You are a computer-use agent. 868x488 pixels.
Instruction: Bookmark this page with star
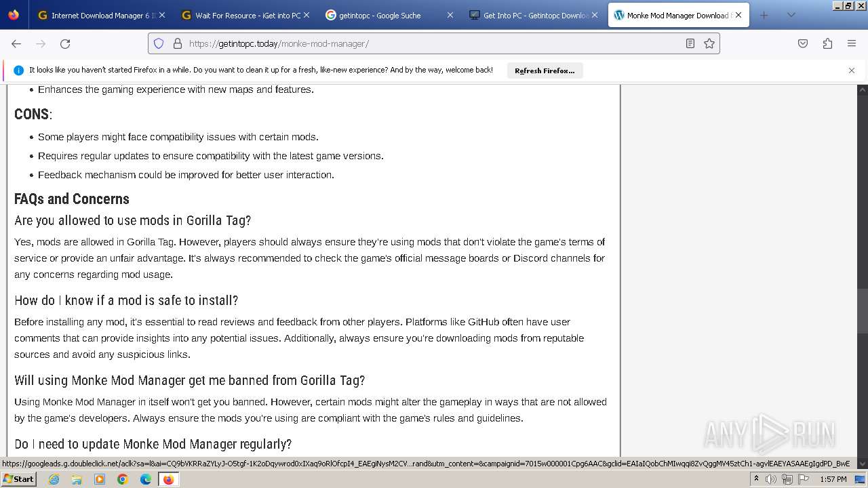pyautogui.click(x=709, y=43)
